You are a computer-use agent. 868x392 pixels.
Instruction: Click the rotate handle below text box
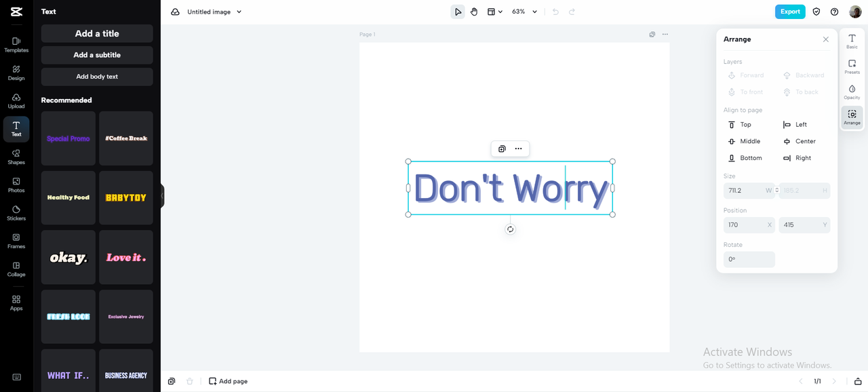point(511,229)
